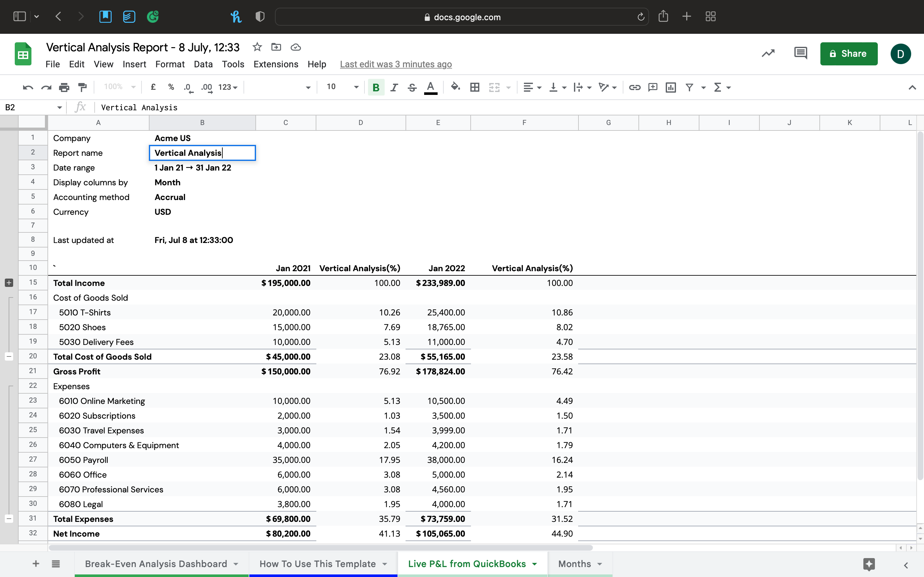Screen dimensions: 924x577
Task: Select the Bold formatting icon
Action: [x=376, y=87]
